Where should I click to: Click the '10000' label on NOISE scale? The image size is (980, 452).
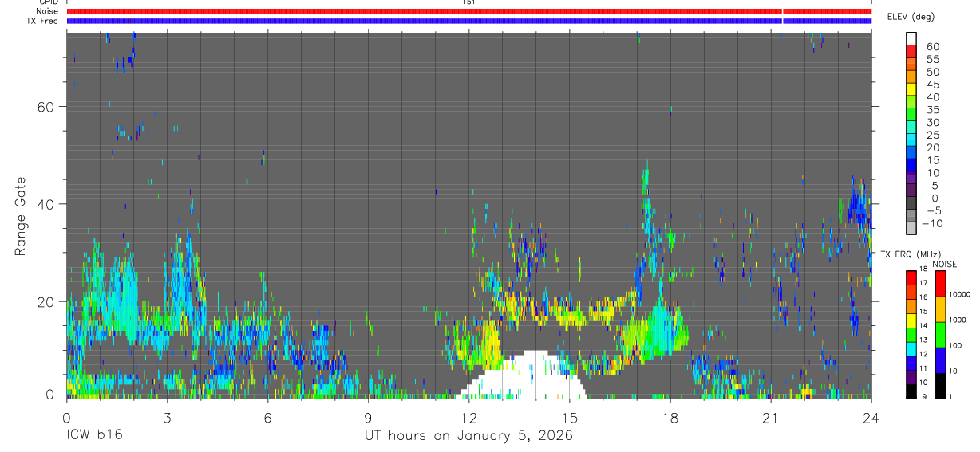click(x=961, y=294)
